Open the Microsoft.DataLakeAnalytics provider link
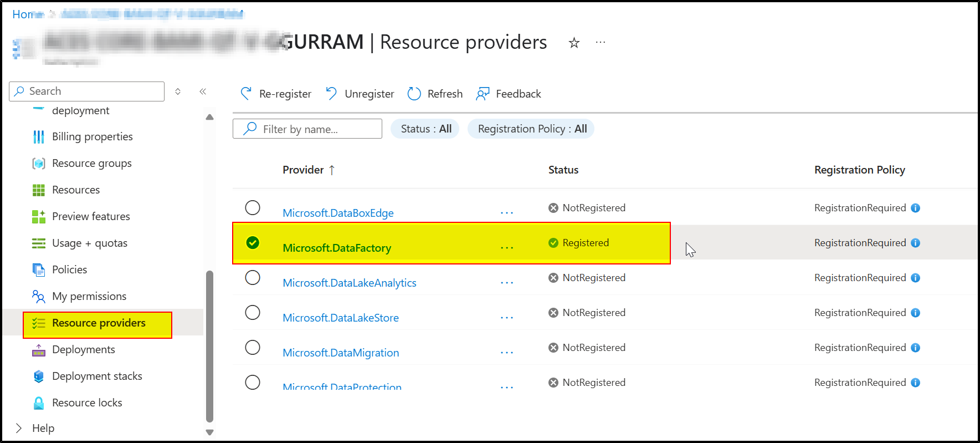 tap(350, 283)
